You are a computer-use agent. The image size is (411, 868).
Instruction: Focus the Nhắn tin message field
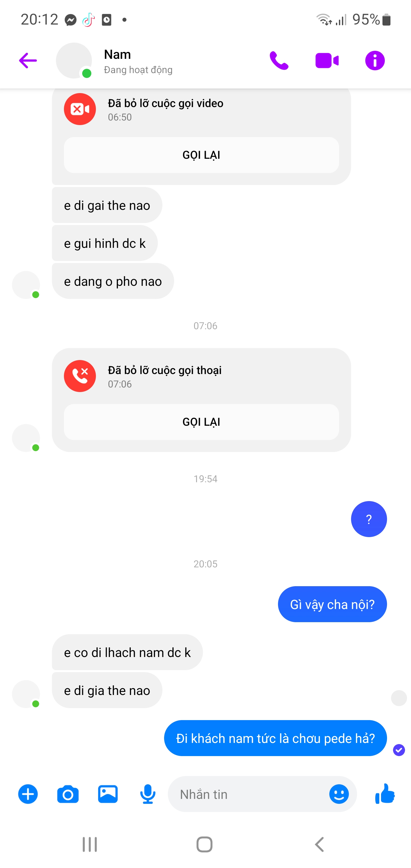point(249,794)
